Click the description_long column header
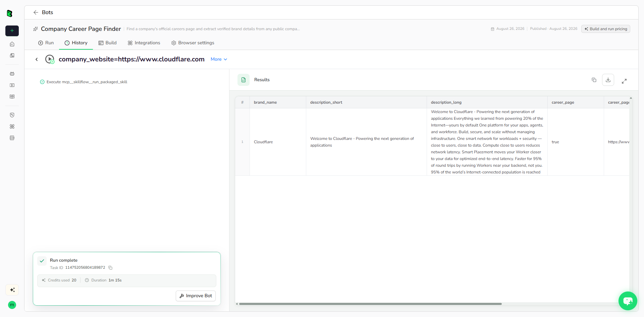Screen dimensions: 644x317 coord(487,102)
